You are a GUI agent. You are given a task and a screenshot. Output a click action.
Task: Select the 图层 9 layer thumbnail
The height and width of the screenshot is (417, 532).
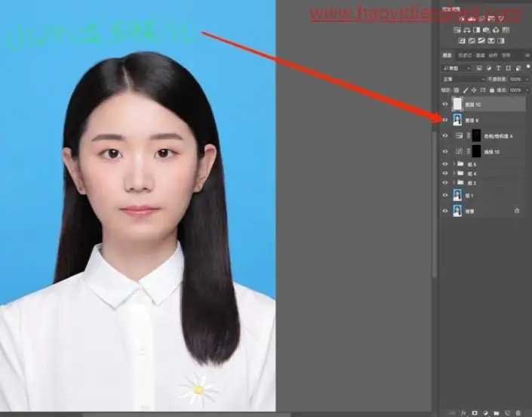[457, 119]
